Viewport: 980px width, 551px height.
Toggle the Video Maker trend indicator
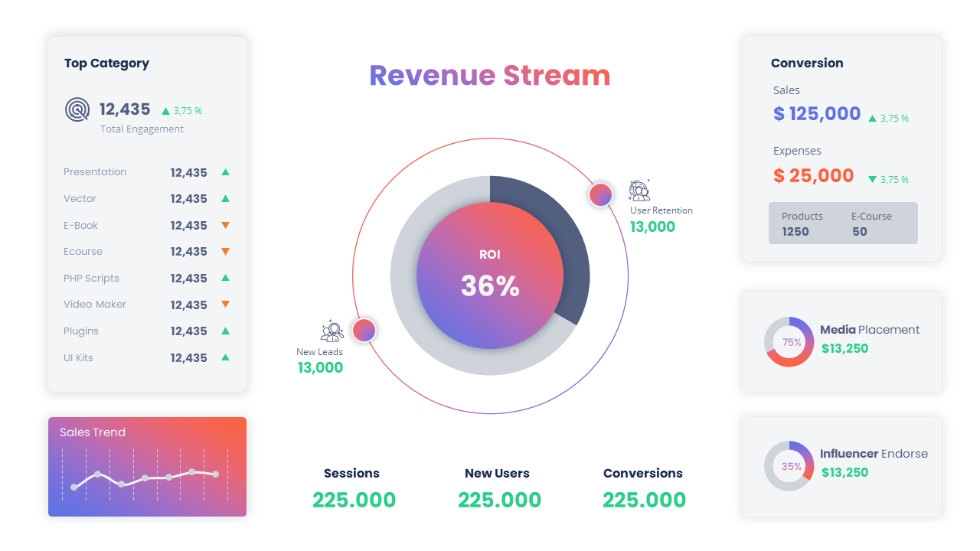(x=224, y=304)
